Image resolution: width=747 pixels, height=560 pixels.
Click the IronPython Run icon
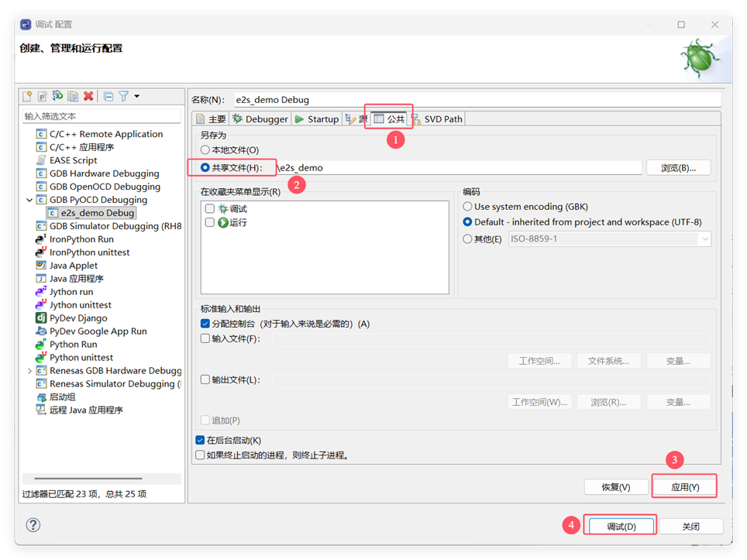[x=41, y=239]
